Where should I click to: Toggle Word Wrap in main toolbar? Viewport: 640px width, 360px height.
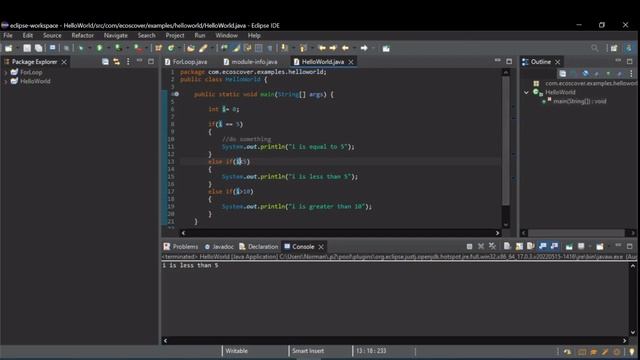[x=247, y=49]
